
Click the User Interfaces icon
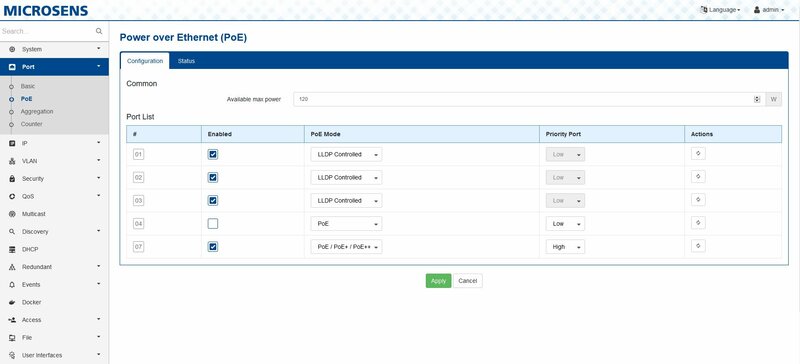click(12, 355)
